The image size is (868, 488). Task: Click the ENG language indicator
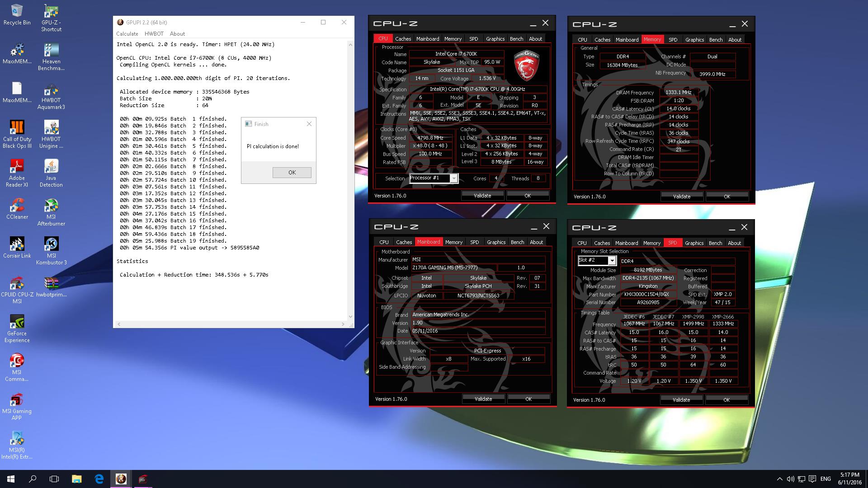(x=826, y=479)
